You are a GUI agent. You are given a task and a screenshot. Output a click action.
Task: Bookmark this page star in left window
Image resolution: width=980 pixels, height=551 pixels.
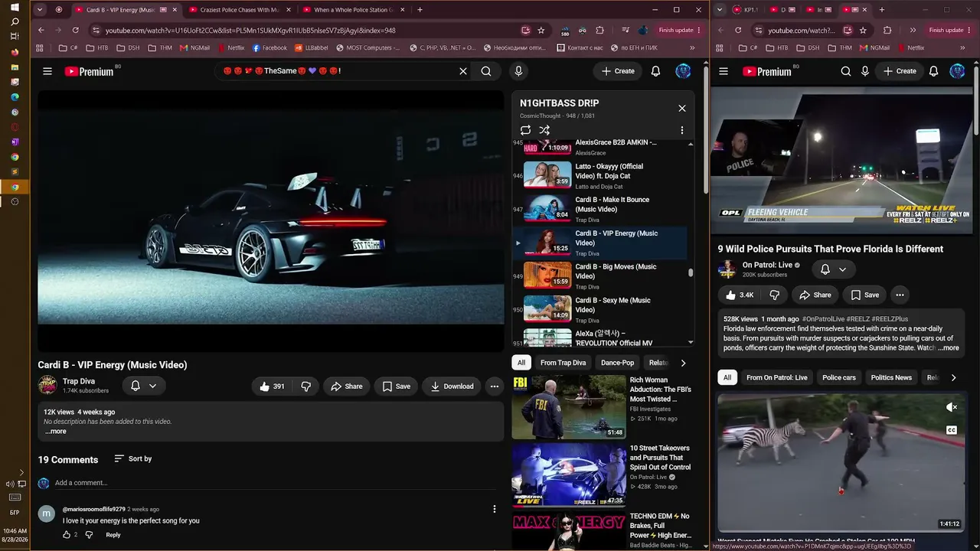point(541,31)
